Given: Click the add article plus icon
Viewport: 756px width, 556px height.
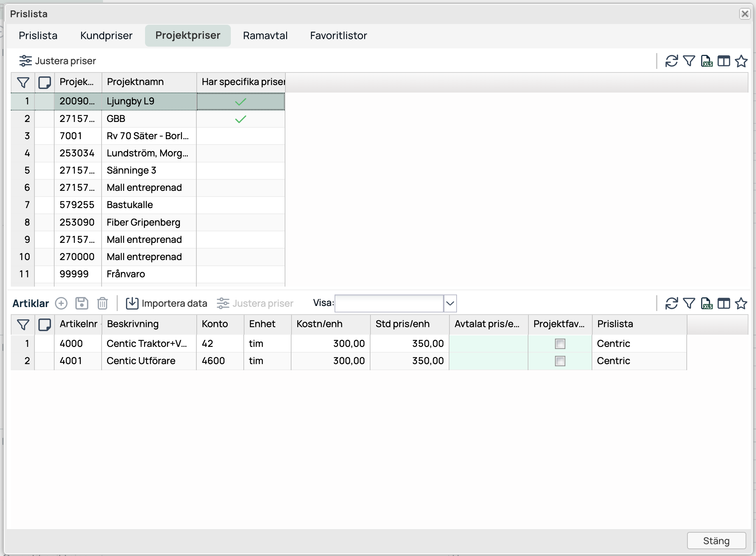Looking at the screenshot, I should [x=61, y=303].
